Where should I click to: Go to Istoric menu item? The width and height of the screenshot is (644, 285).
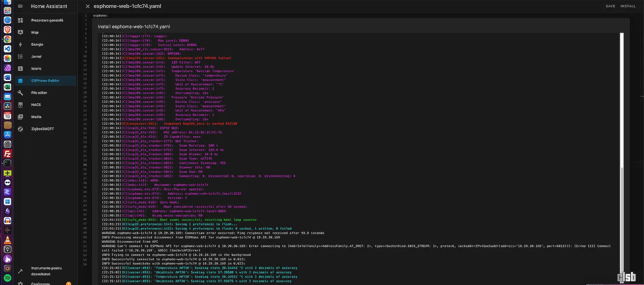(36, 68)
